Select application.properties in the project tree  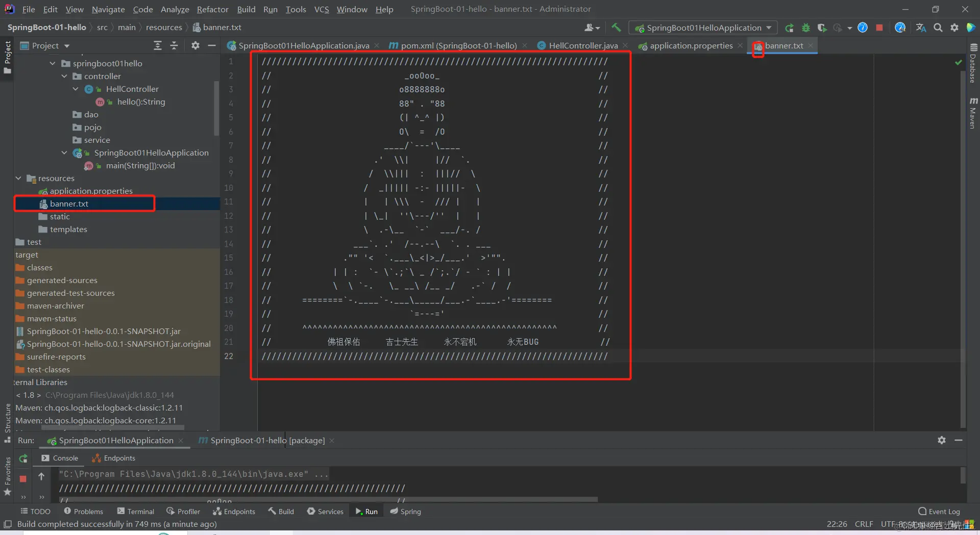91,191
